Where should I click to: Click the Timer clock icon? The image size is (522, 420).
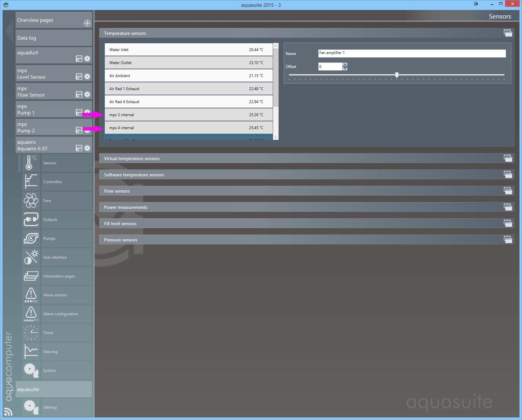tap(31, 332)
